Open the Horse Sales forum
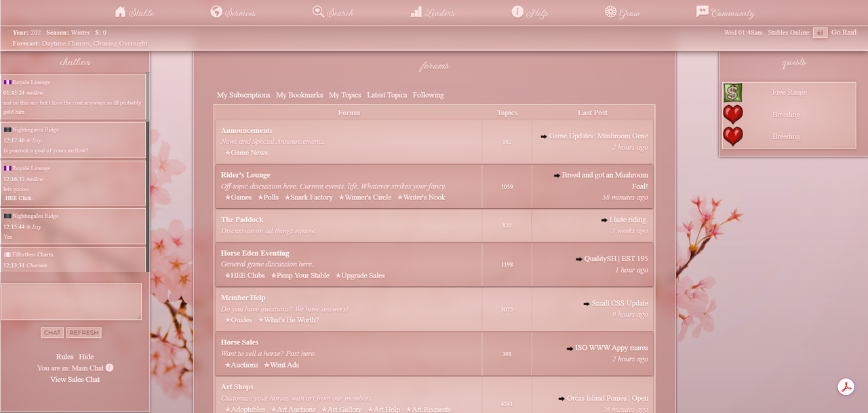 click(239, 342)
